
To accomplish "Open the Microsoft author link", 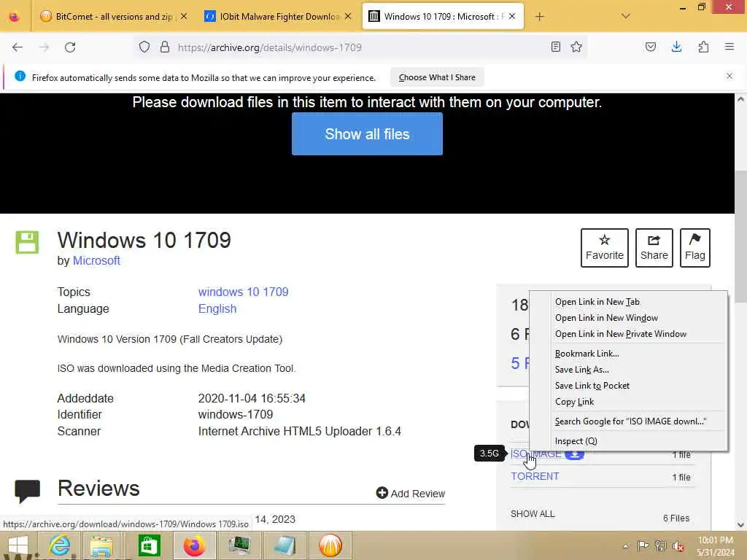I will (x=96, y=260).
